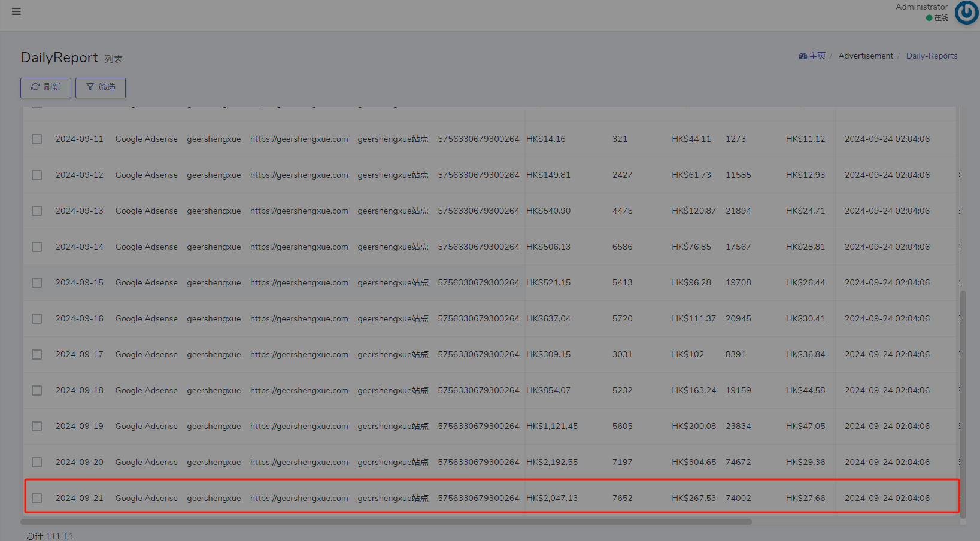The width and height of the screenshot is (980, 541).
Task: Click the 在线 online status indicator
Action: [937, 18]
